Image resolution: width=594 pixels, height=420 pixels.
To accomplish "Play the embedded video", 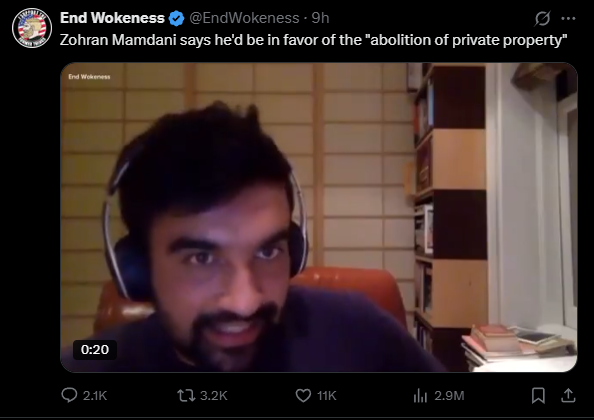I will click(319, 217).
